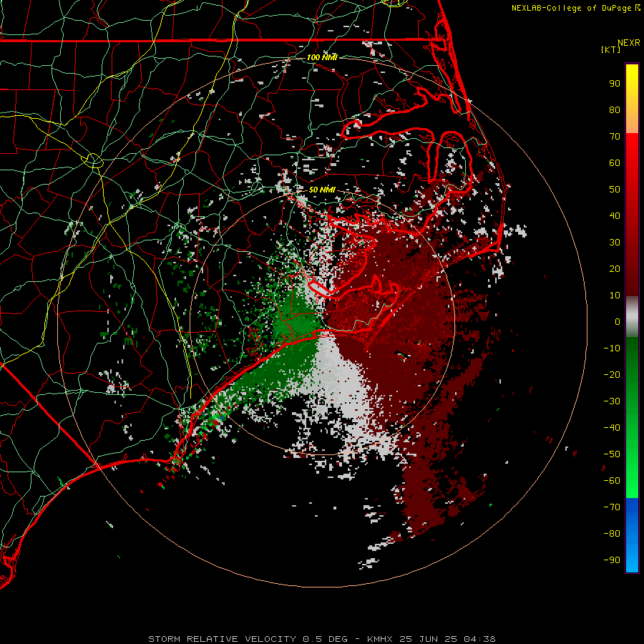Click the 50 NMI range ring label
Viewport: 644px width, 644px height.
point(322,190)
